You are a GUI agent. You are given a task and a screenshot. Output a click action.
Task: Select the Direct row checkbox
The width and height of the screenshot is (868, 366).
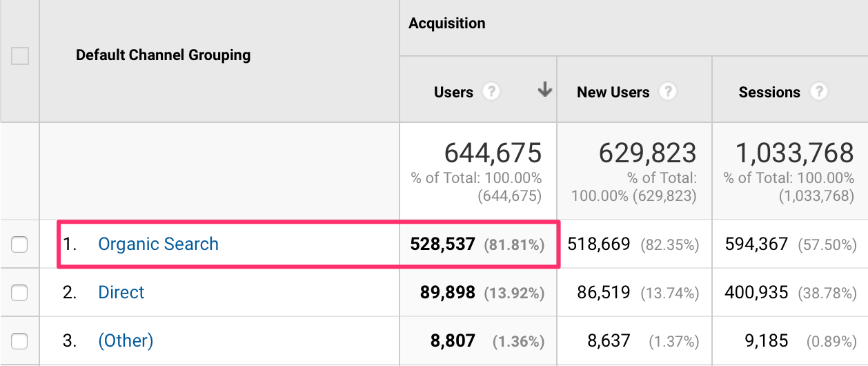coord(20,292)
